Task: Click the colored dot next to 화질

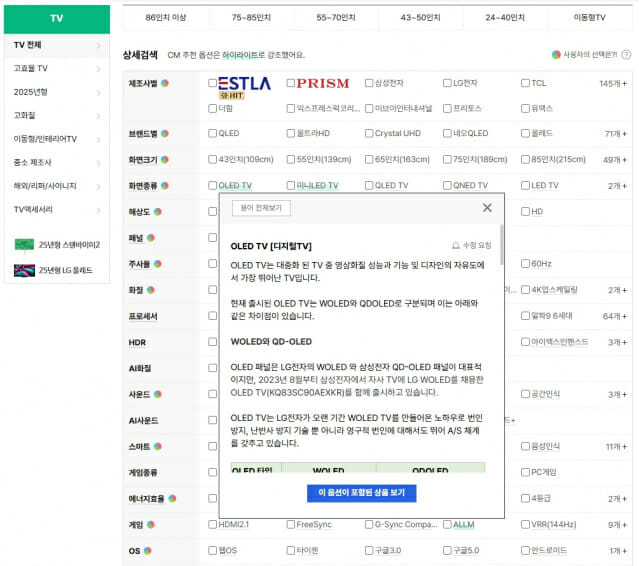Action: pos(151,290)
